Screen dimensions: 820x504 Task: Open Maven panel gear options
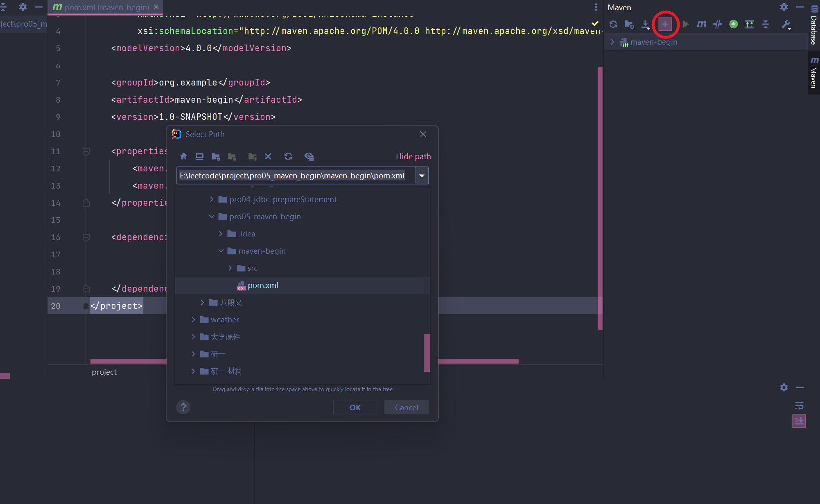784,7
